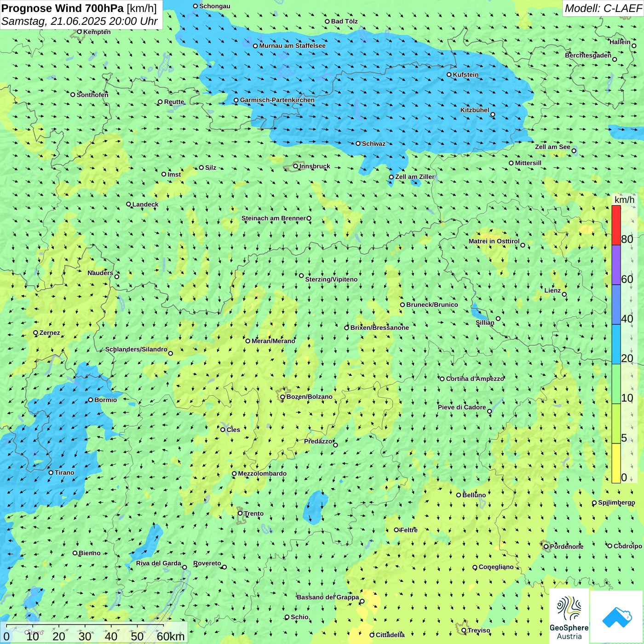The width and height of the screenshot is (644, 644).
Task: Click the date 'Samstag, 21.06.2025 20:00 Uhr'
Action: (x=80, y=22)
